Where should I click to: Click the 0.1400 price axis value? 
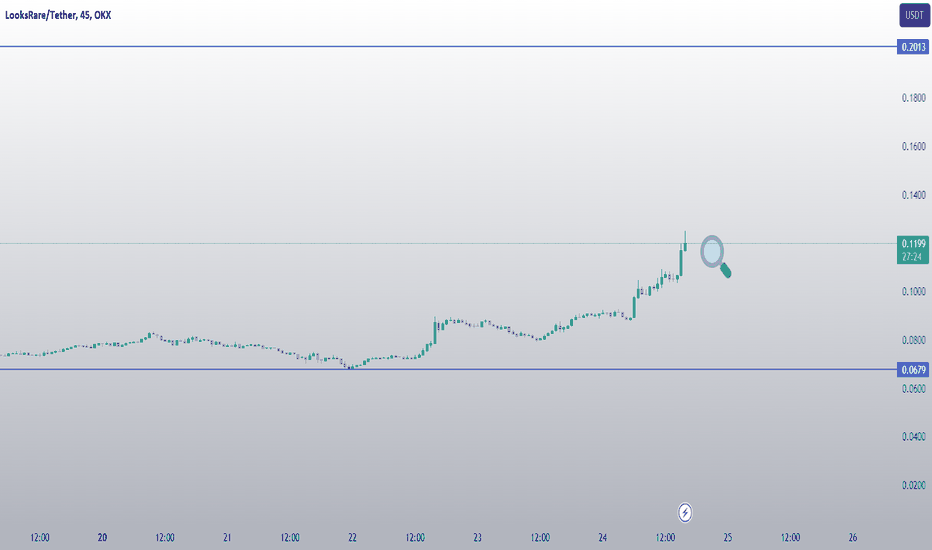pos(914,195)
